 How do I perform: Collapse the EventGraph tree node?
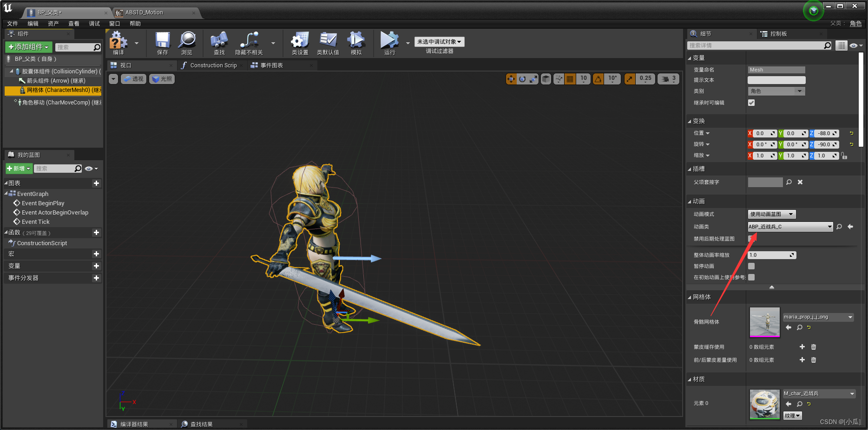tap(6, 194)
